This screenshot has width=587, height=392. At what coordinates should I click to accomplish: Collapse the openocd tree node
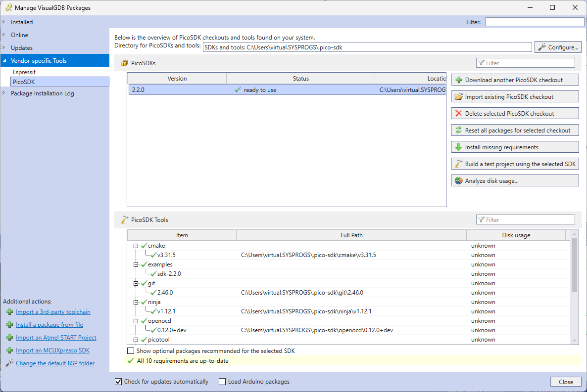pyautogui.click(x=136, y=321)
